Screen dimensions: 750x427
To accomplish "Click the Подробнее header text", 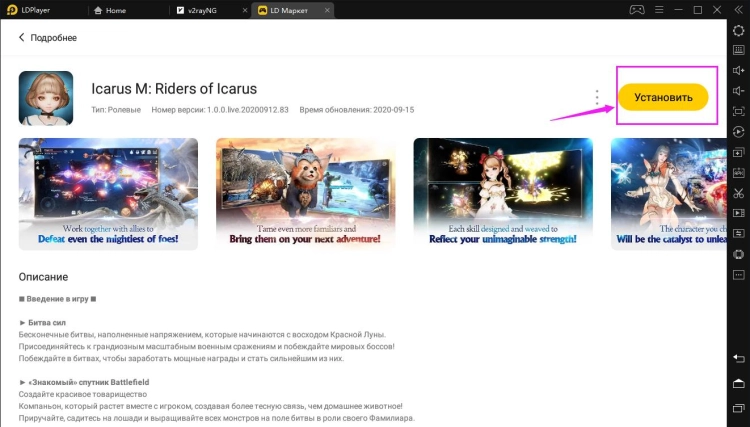I will click(x=54, y=38).
